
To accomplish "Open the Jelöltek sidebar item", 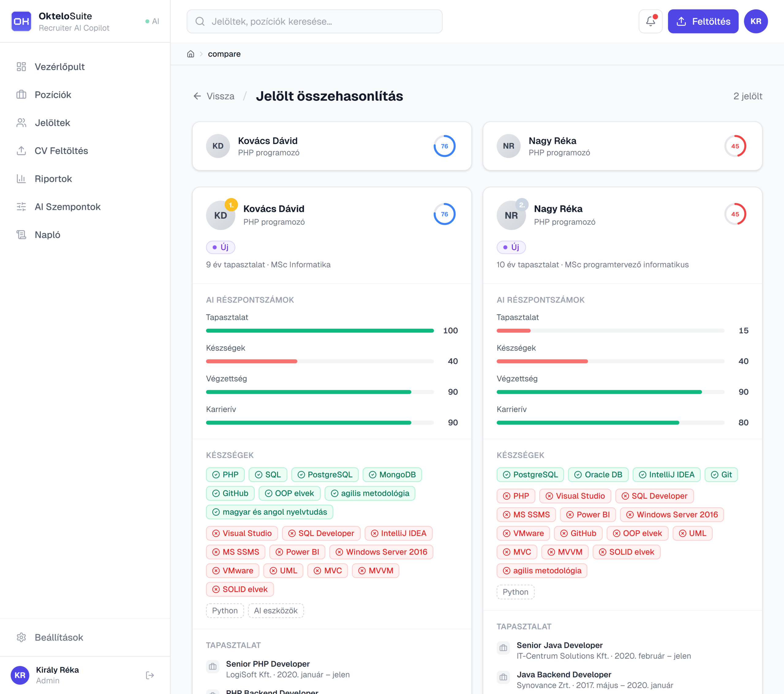I will (52, 123).
